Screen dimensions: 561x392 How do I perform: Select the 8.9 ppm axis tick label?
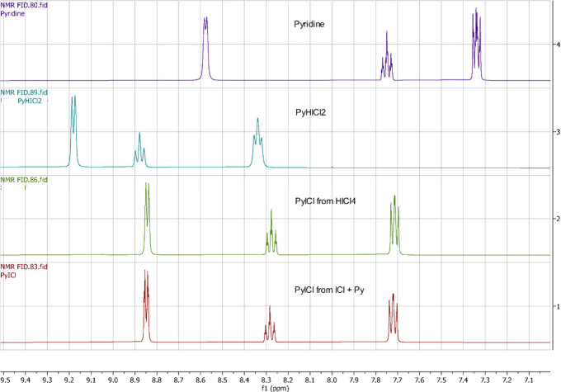click(134, 380)
